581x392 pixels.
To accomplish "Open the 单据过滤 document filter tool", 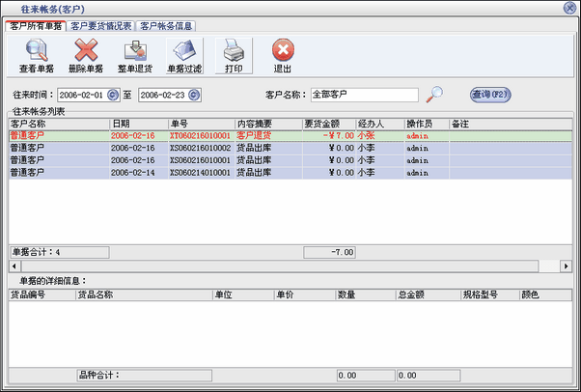I will pyautogui.click(x=184, y=51).
